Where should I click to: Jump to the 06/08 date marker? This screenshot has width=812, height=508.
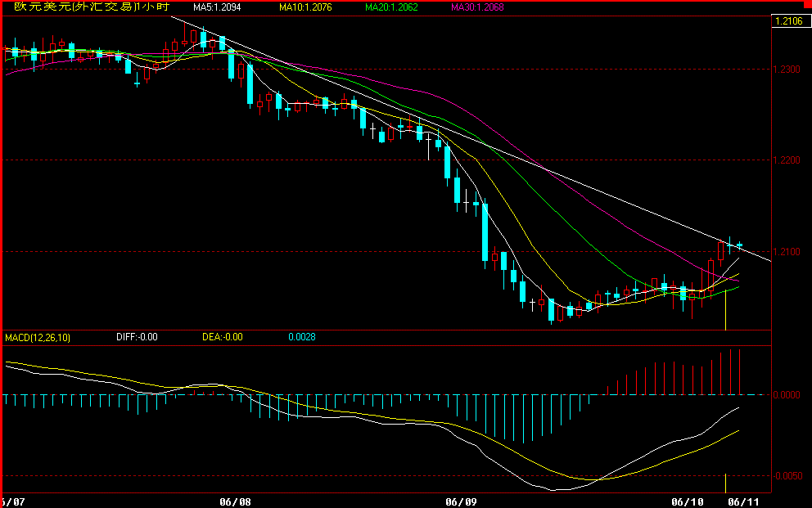[235, 501]
